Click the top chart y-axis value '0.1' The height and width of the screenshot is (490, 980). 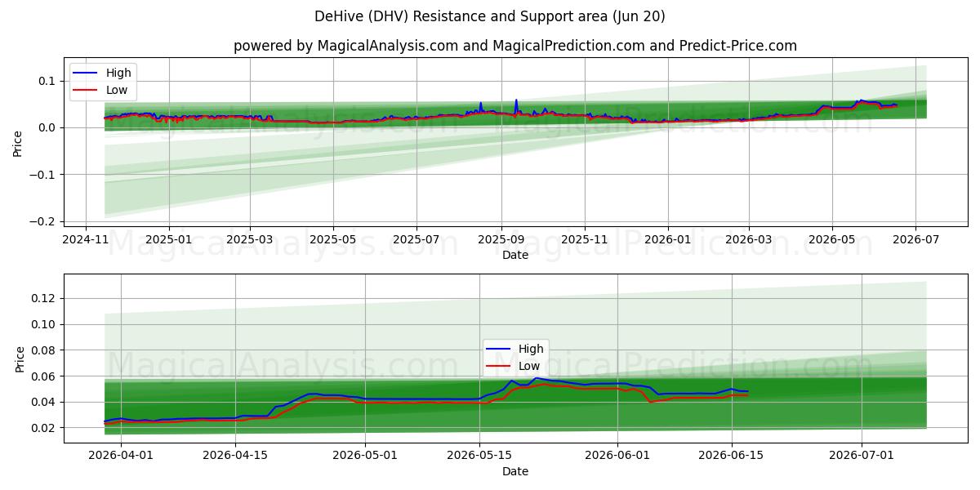point(47,81)
